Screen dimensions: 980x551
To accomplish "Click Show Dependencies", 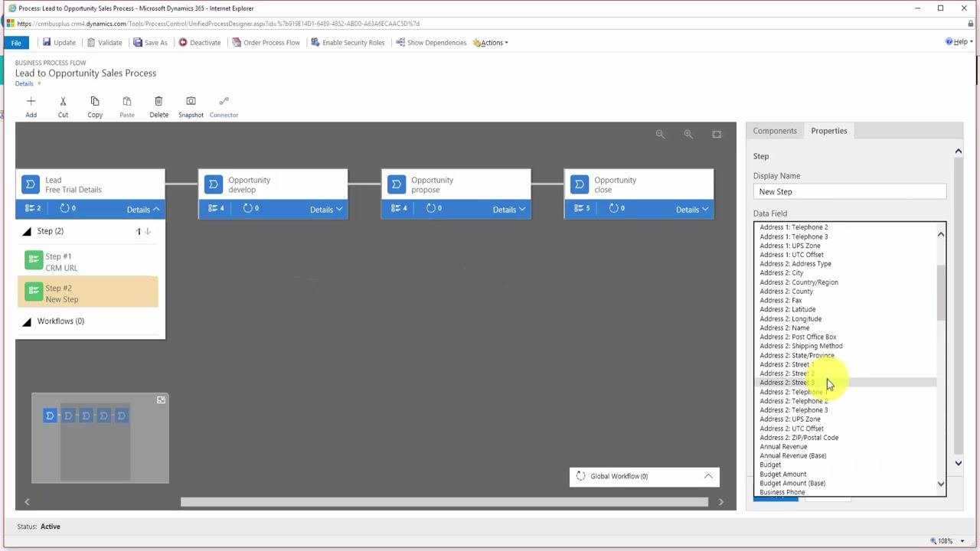I will point(431,42).
